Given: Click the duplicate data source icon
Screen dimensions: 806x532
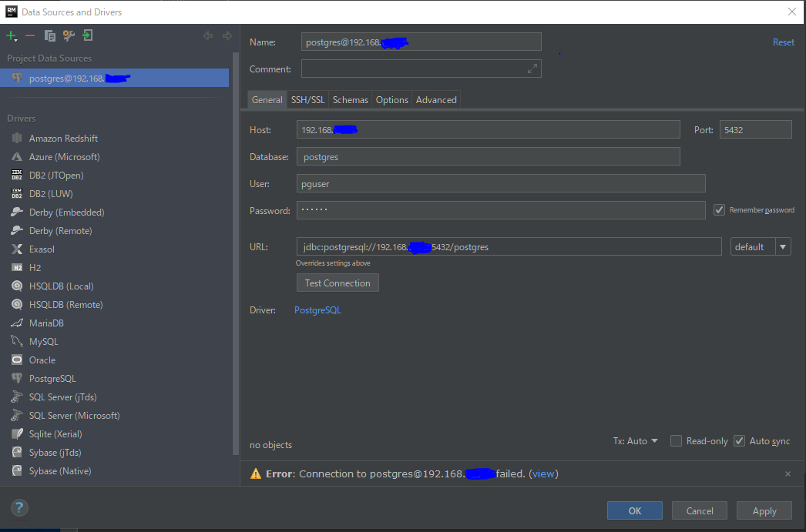Looking at the screenshot, I should [50, 35].
